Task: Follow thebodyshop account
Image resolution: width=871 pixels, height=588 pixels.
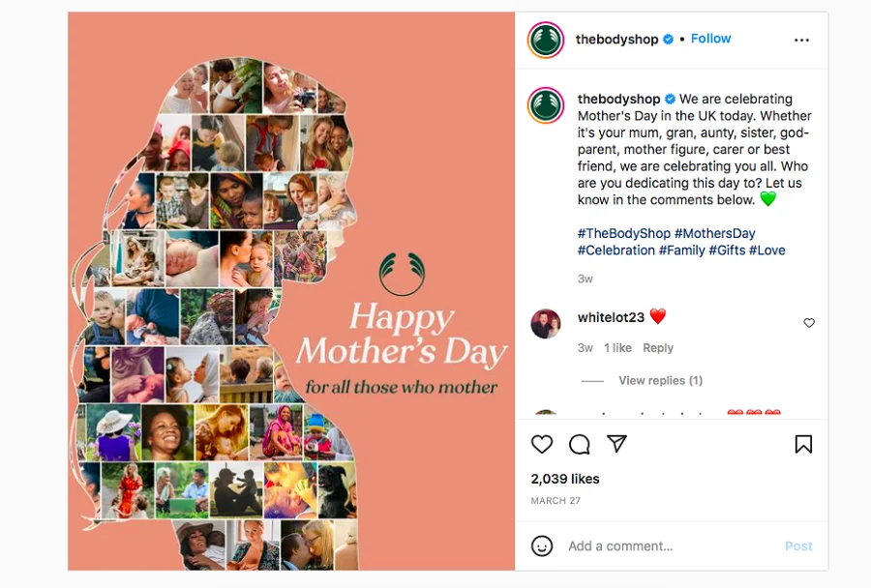Action: coord(710,39)
